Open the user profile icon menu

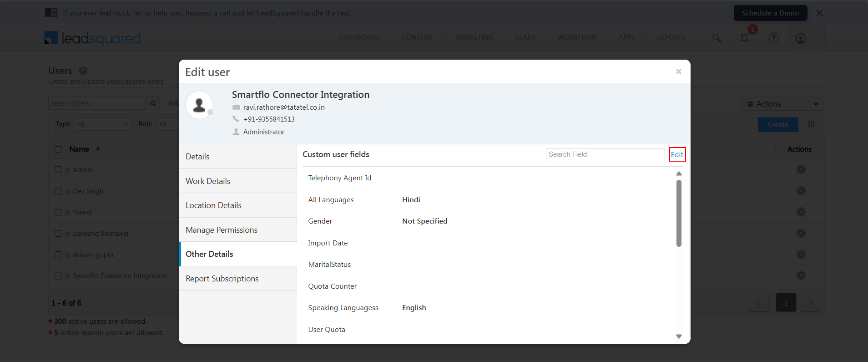click(801, 38)
